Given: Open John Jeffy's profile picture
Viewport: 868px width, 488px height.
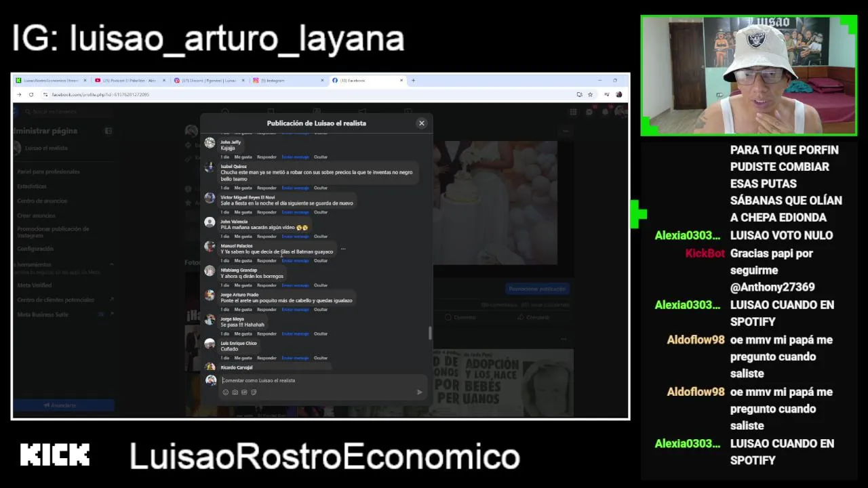Looking at the screenshot, I should (210, 143).
